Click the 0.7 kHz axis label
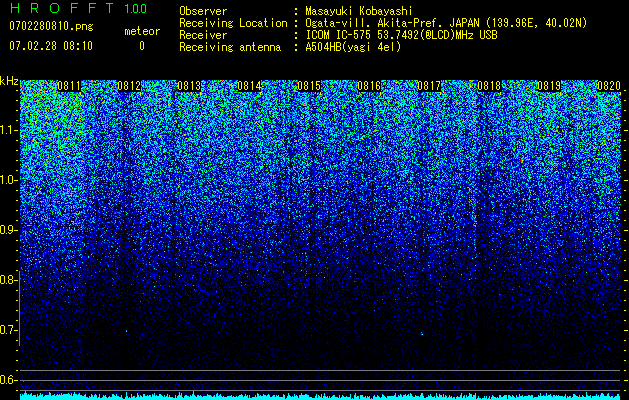Screen dimensions: 629x400 coord(8,330)
